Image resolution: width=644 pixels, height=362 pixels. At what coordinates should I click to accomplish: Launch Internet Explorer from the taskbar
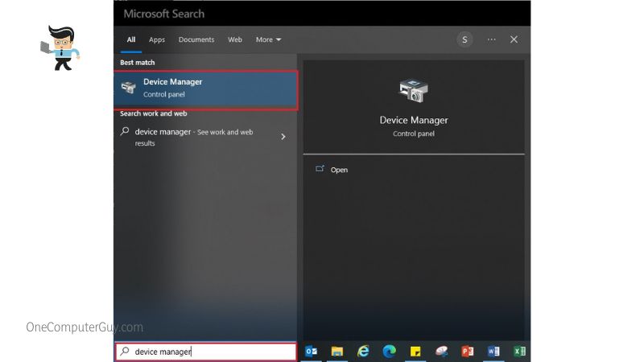pyautogui.click(x=363, y=352)
